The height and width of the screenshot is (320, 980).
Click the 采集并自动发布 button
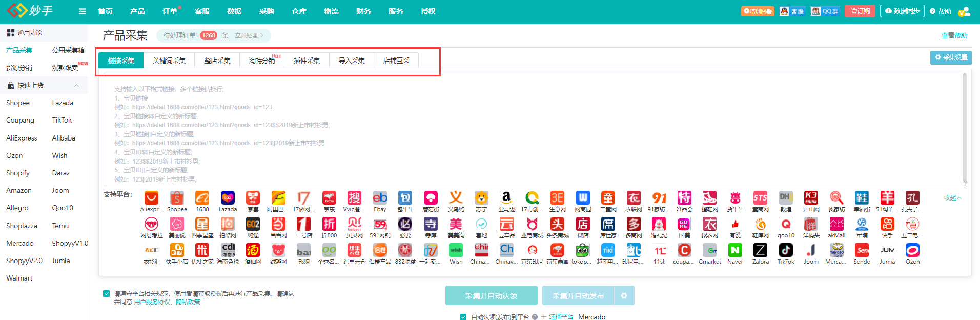pyautogui.click(x=578, y=295)
